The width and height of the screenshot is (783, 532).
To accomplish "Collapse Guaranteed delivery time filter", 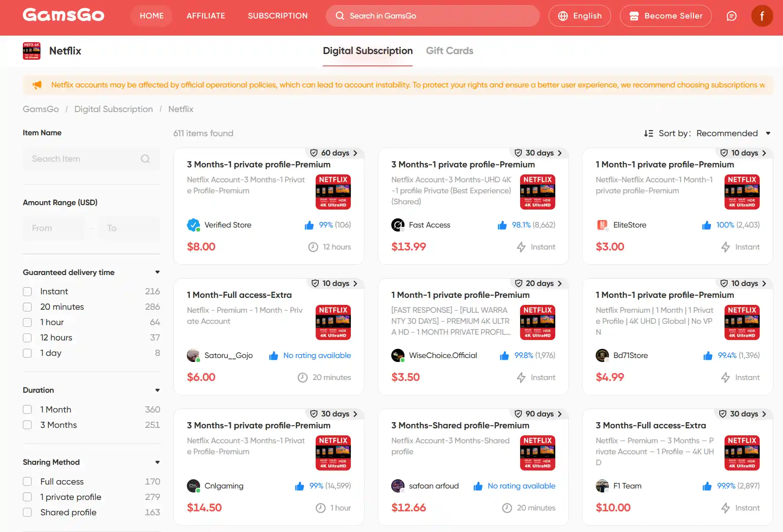I will pos(157,272).
